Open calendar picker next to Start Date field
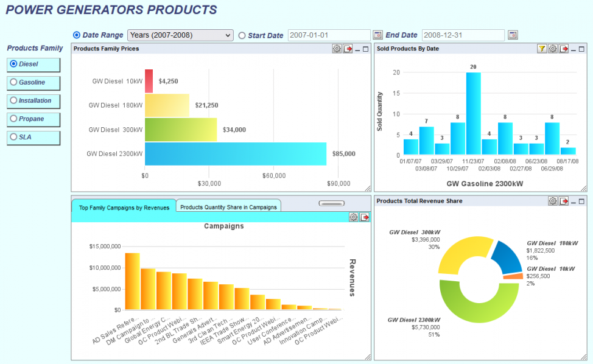This screenshot has height=364, width=593. [x=377, y=35]
